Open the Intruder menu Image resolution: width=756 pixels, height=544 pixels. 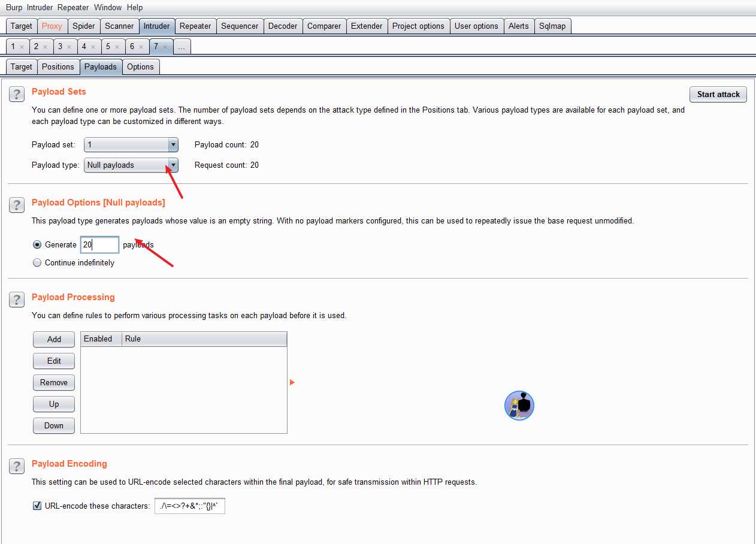click(40, 7)
